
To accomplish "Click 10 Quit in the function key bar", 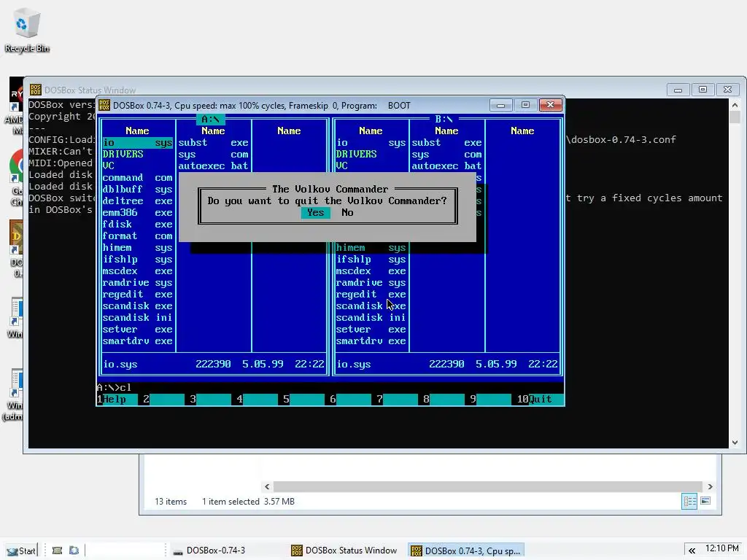I will [x=540, y=399].
